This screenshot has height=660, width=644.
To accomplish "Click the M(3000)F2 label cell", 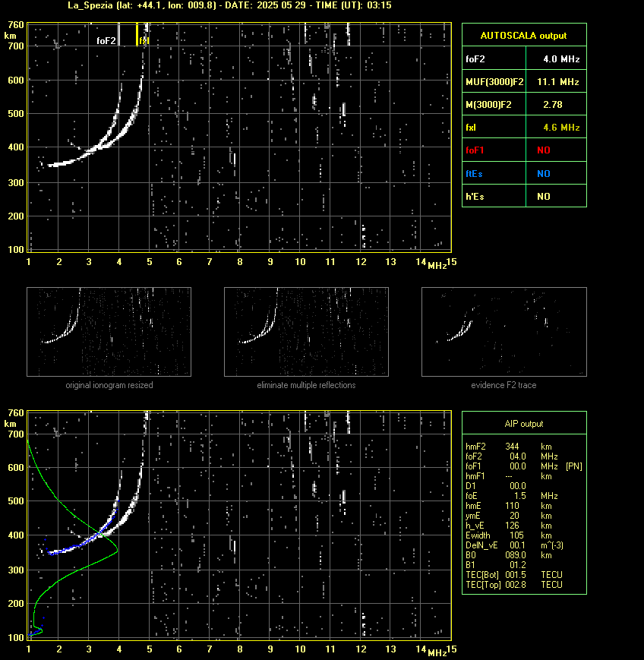I will [494, 104].
